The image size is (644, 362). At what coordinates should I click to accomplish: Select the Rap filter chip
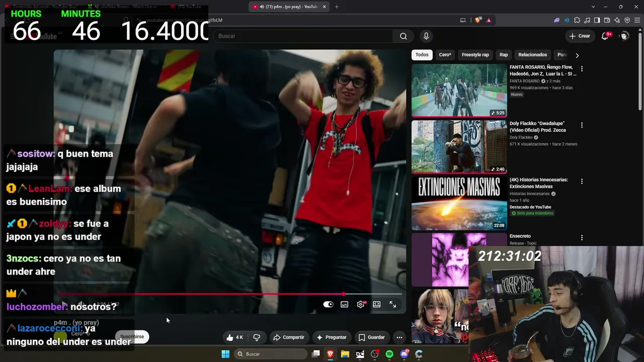[504, 55]
